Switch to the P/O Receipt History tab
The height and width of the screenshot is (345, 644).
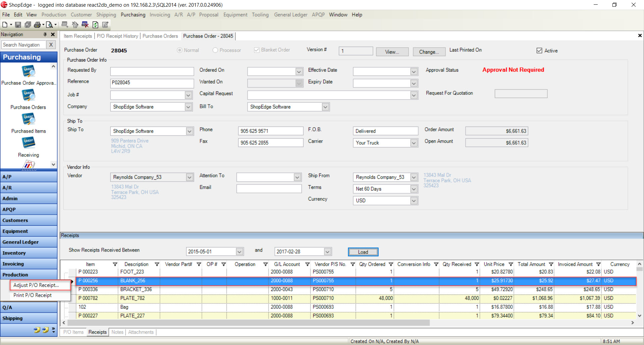click(x=117, y=36)
